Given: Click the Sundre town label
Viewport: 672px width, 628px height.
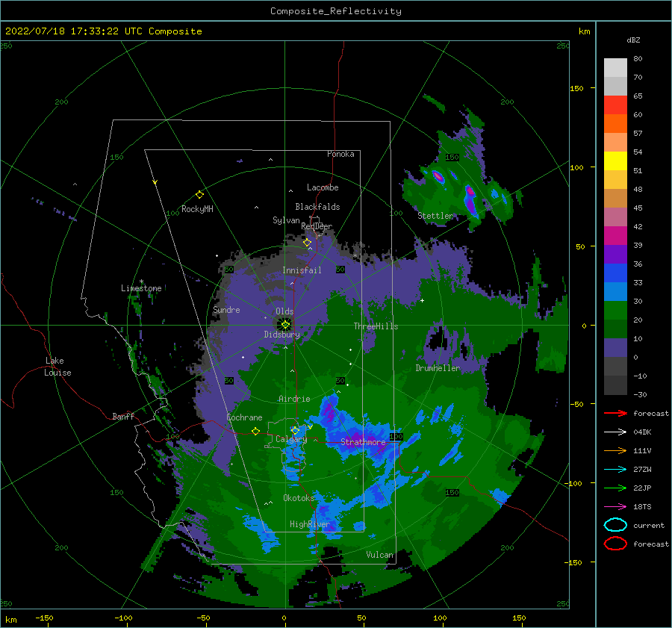Looking at the screenshot, I should point(226,309).
